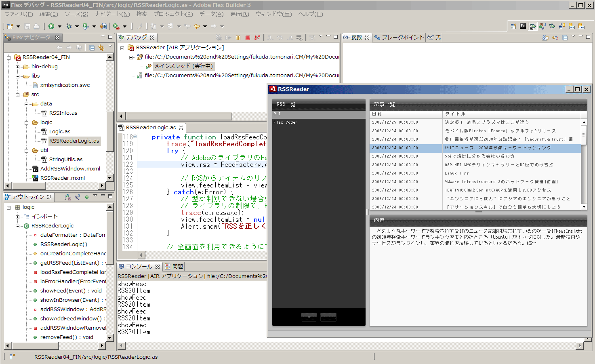Select the コンソール tab

coord(139,267)
